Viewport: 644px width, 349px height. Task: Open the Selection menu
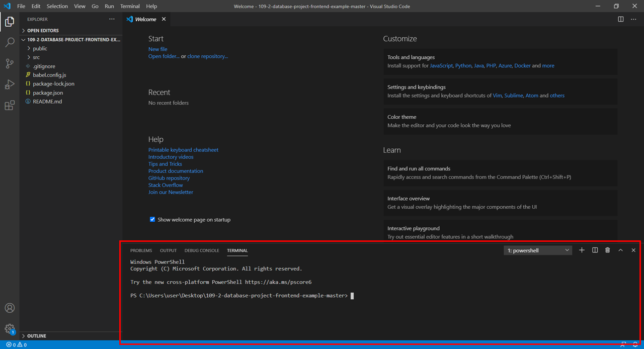point(57,6)
